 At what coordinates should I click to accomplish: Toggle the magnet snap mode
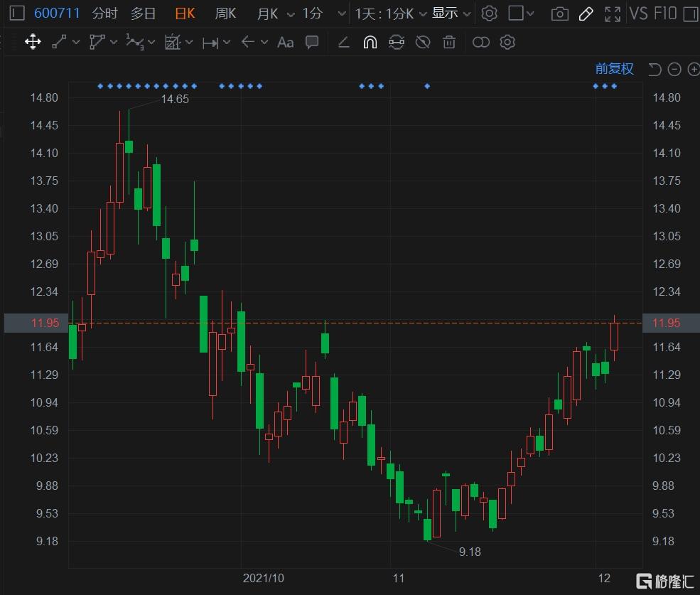point(370,43)
